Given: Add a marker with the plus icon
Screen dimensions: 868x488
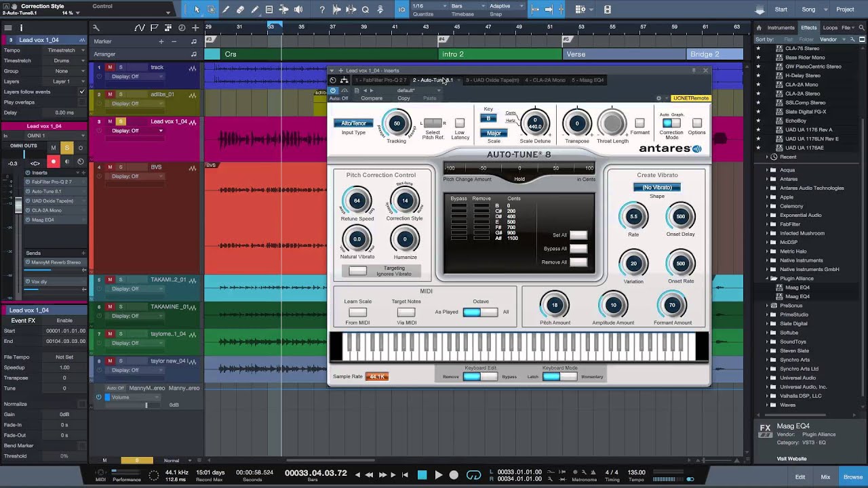Looking at the screenshot, I should [x=161, y=41].
